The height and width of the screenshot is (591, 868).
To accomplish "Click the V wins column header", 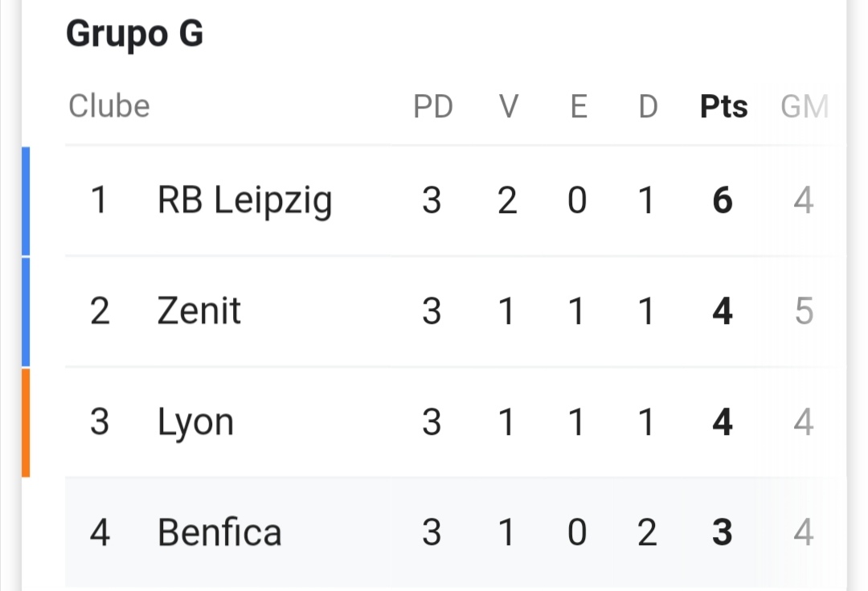I will coord(508,106).
